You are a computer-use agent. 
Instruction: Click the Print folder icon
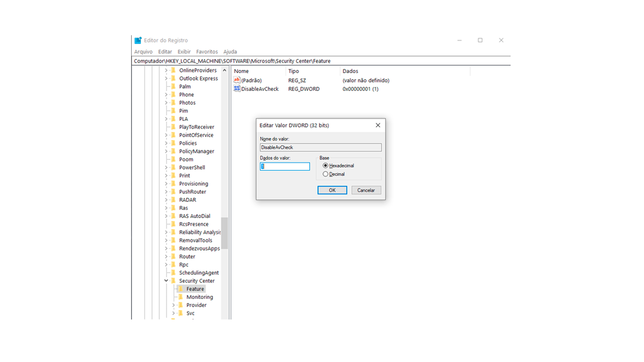tap(173, 175)
